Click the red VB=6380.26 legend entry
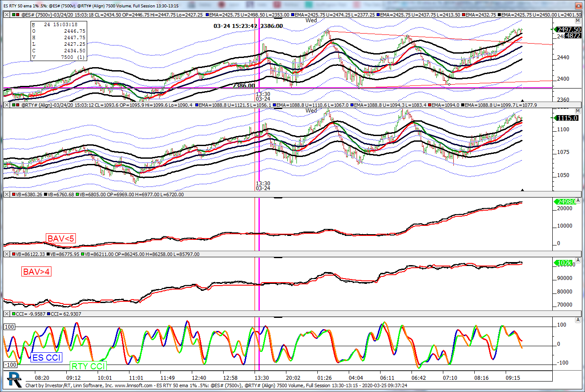This screenshot has height=392, width=585. click(x=26, y=194)
